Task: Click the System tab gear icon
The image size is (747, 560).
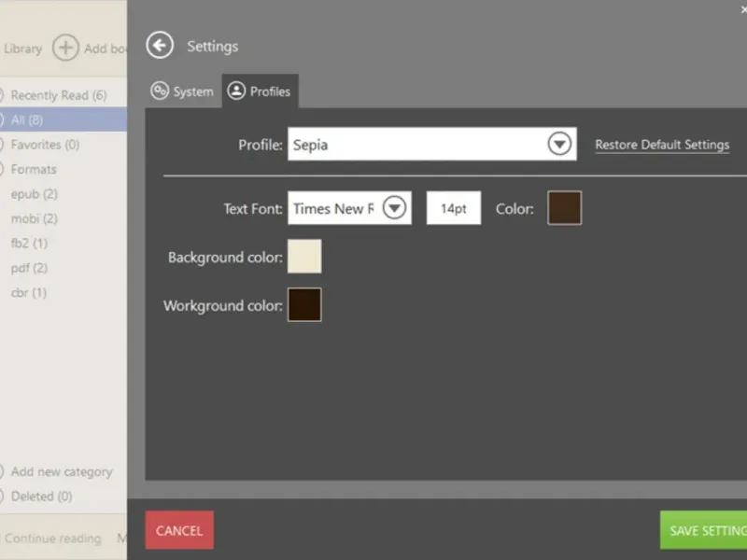Action: [160, 91]
